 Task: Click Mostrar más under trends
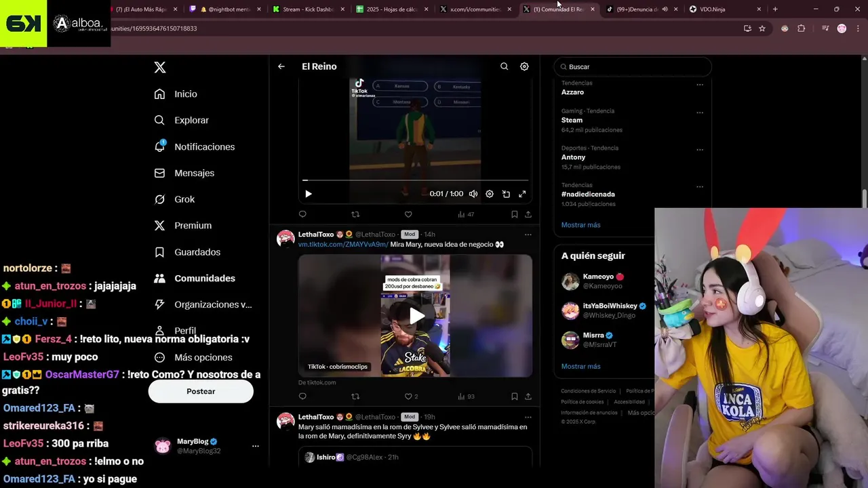click(x=580, y=225)
